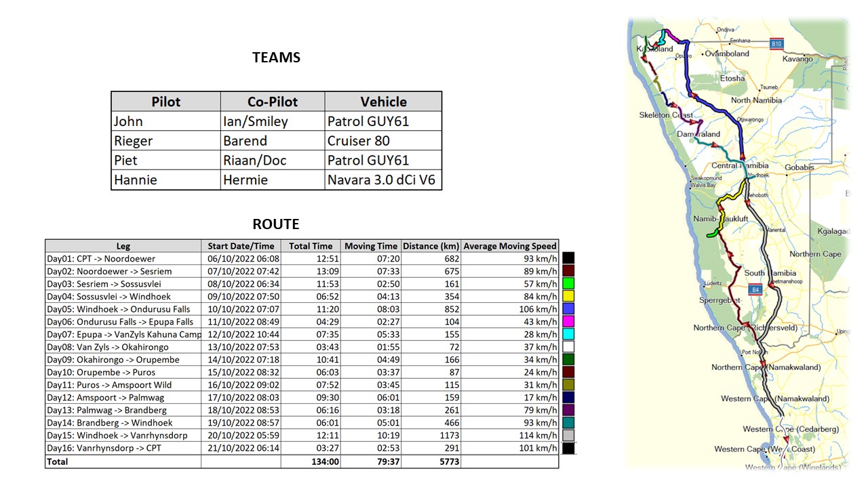Image resolution: width=868 pixels, height=488 pixels.
Task: Click the B10 road shield on map
Action: click(776, 44)
